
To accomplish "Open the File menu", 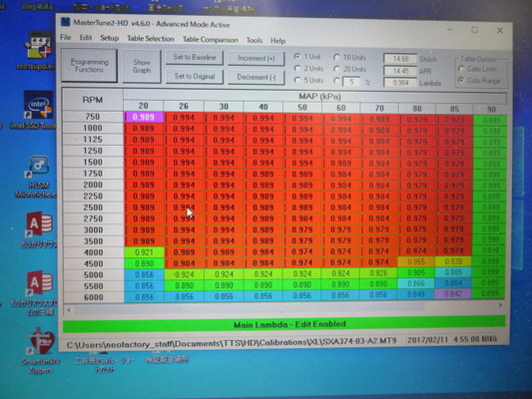I will pyautogui.click(x=66, y=37).
